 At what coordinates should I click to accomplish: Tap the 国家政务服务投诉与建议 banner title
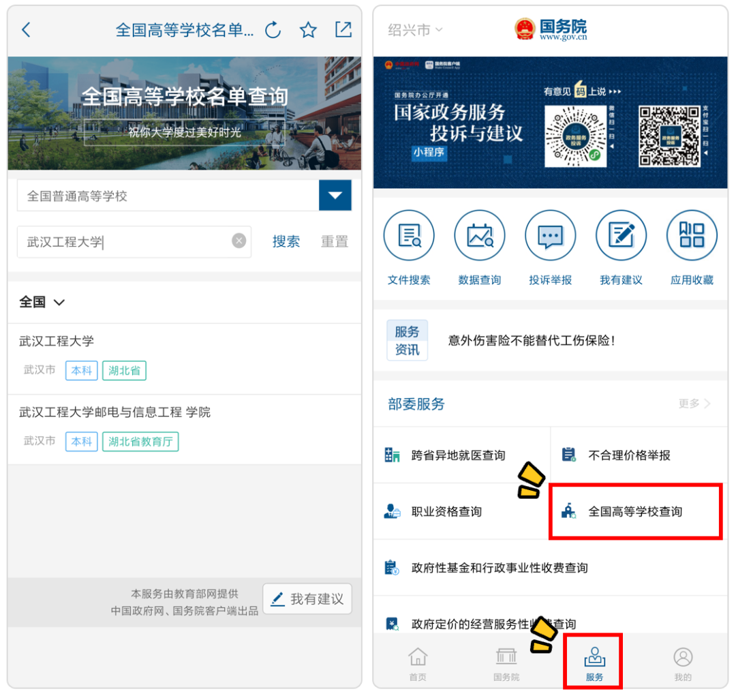click(x=458, y=123)
